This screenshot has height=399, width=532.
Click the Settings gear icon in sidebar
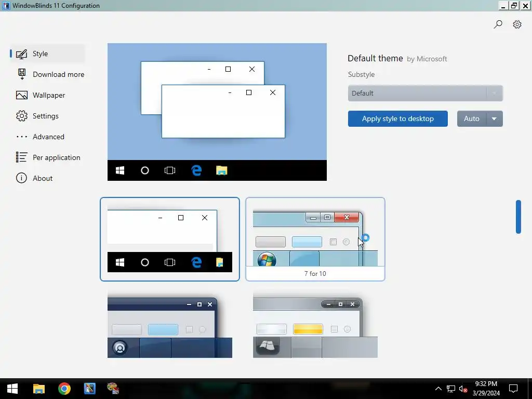click(x=22, y=116)
